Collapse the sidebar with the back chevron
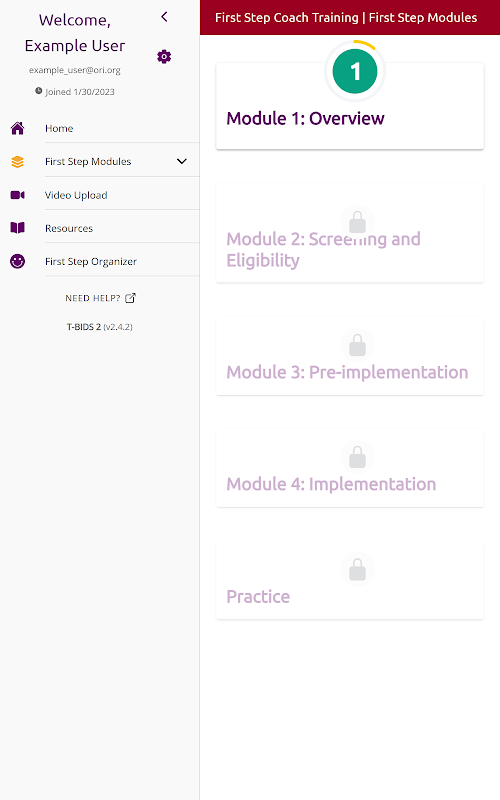 [x=164, y=17]
